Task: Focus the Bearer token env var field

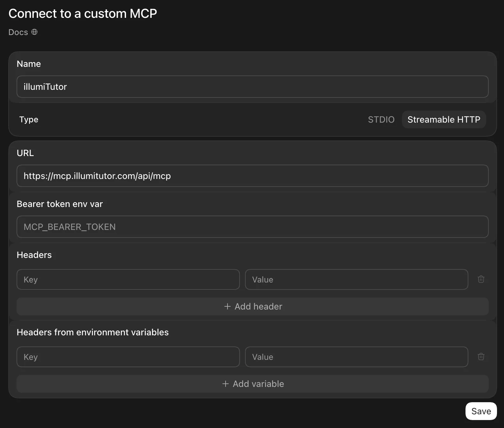Action: [x=253, y=227]
